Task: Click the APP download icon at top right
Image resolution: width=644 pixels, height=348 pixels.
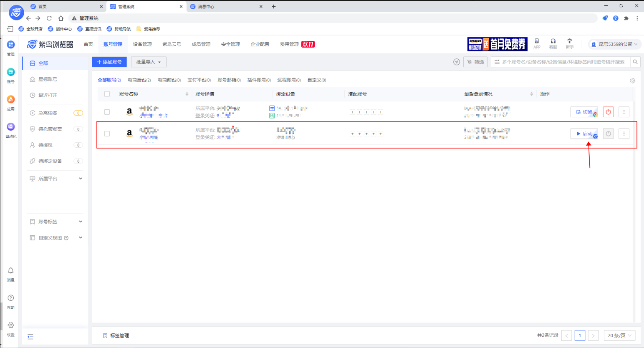Action: (x=537, y=42)
